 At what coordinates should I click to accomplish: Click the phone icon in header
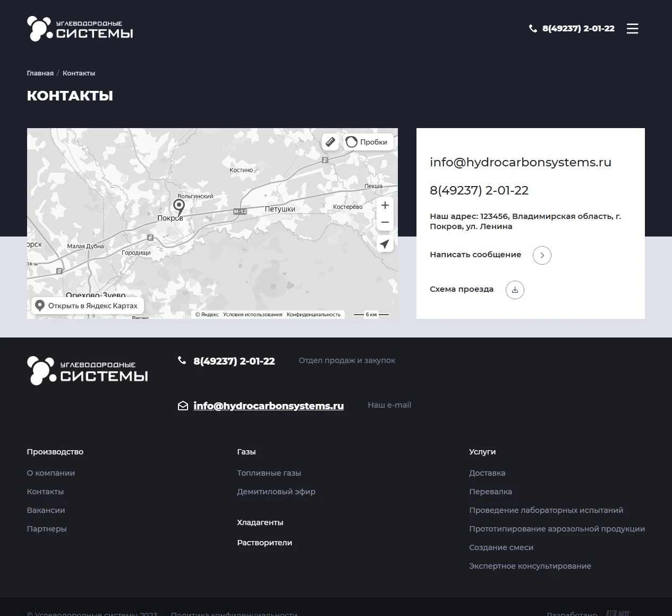(533, 29)
